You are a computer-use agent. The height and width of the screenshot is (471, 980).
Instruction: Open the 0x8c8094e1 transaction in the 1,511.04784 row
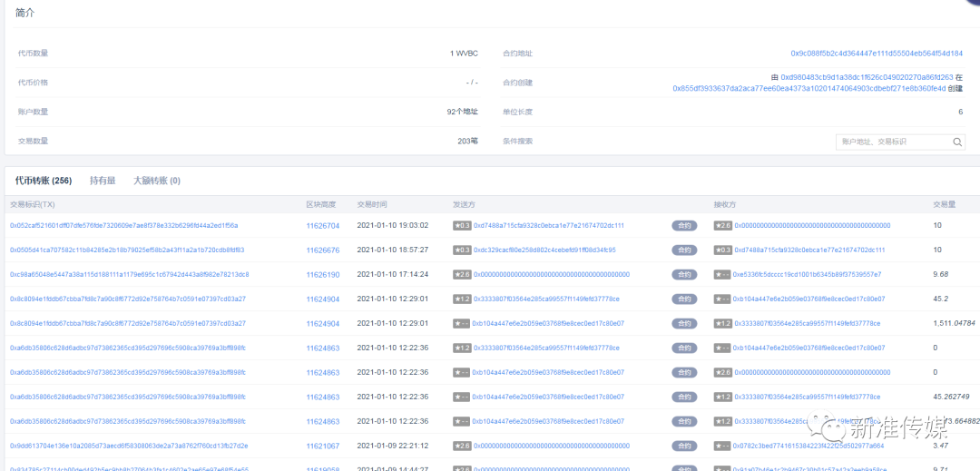pyautogui.click(x=128, y=324)
